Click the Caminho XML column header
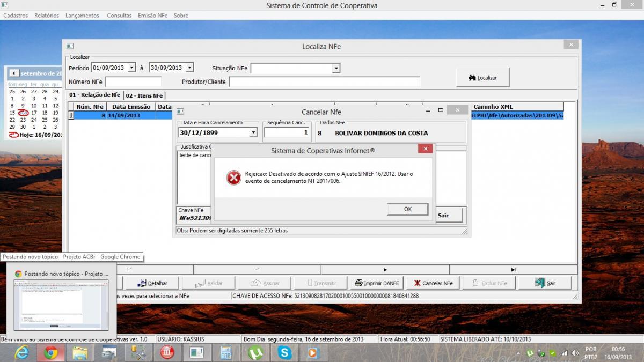 pyautogui.click(x=493, y=107)
